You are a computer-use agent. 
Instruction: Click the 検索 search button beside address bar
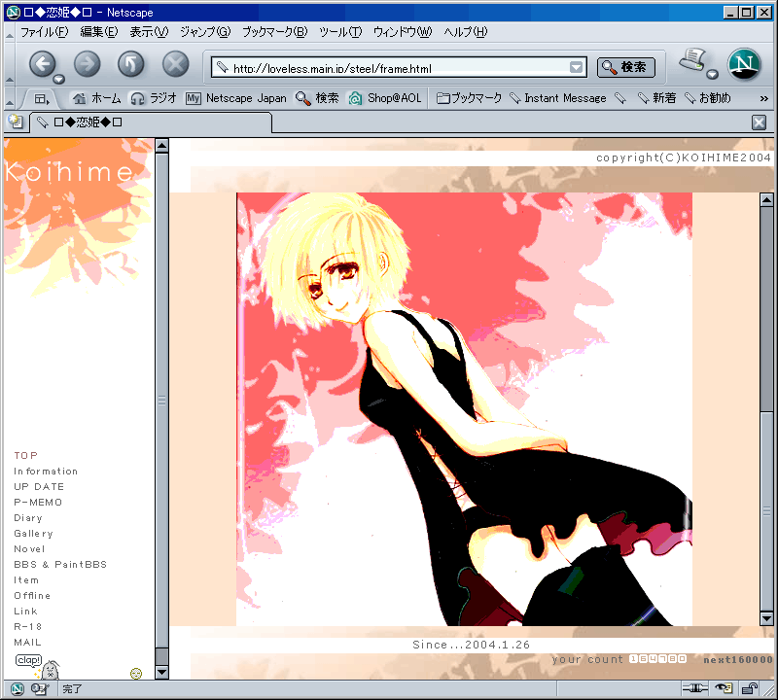click(625, 67)
